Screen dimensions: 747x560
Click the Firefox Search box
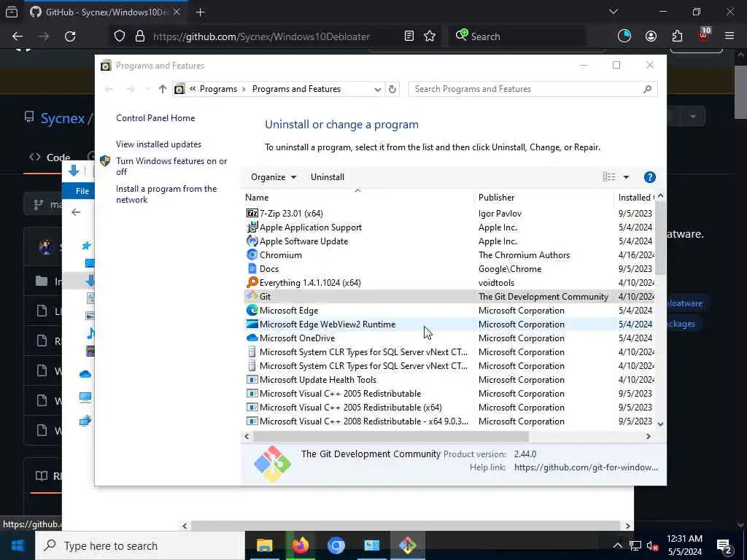[517, 36]
